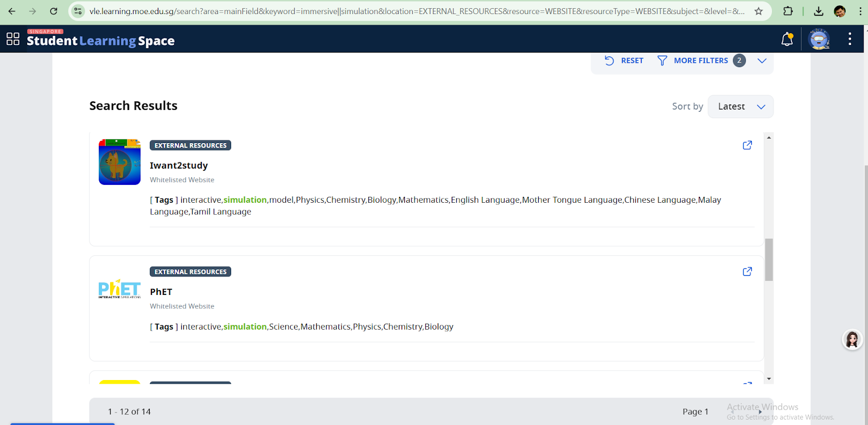868x425 pixels.
Task: Select the Page 1 indicator
Action: (x=695, y=412)
